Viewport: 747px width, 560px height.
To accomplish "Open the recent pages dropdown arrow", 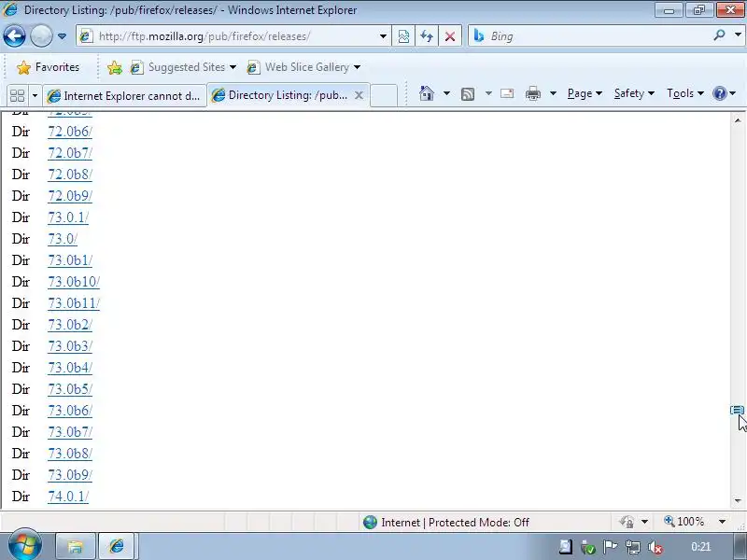I will click(x=62, y=36).
